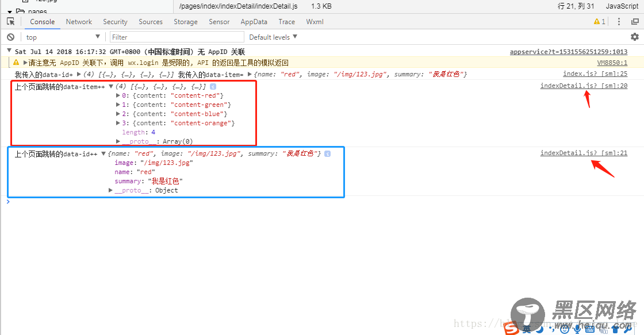Image resolution: width=644 pixels, height=335 pixels.
Task: Open console settings gear icon
Action: 635,37
